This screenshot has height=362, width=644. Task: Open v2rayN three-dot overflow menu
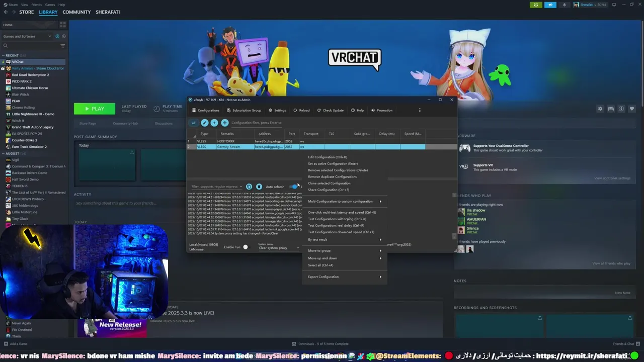(x=420, y=110)
